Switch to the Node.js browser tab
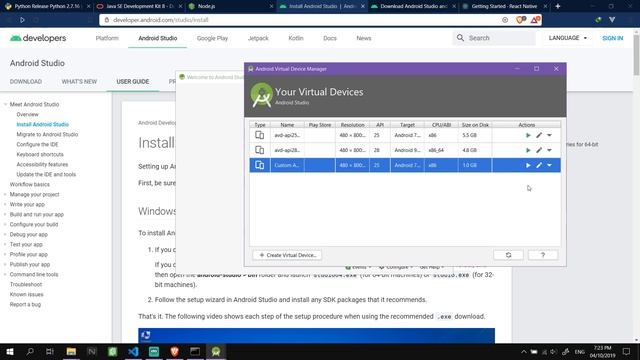Viewport: 640px width, 360px height. click(x=230, y=6)
